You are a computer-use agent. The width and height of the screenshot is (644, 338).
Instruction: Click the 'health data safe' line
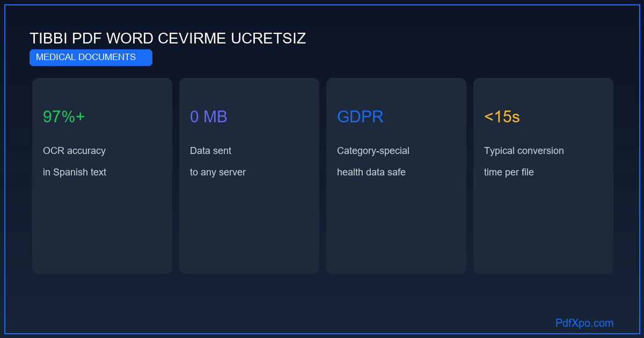point(371,172)
